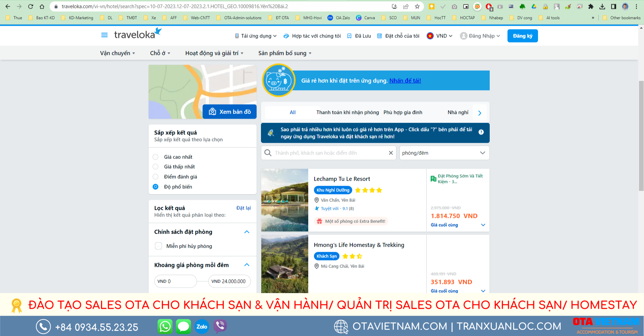Select Phù hợp gia đình tab
Image resolution: width=644 pixels, height=336 pixels.
click(403, 112)
